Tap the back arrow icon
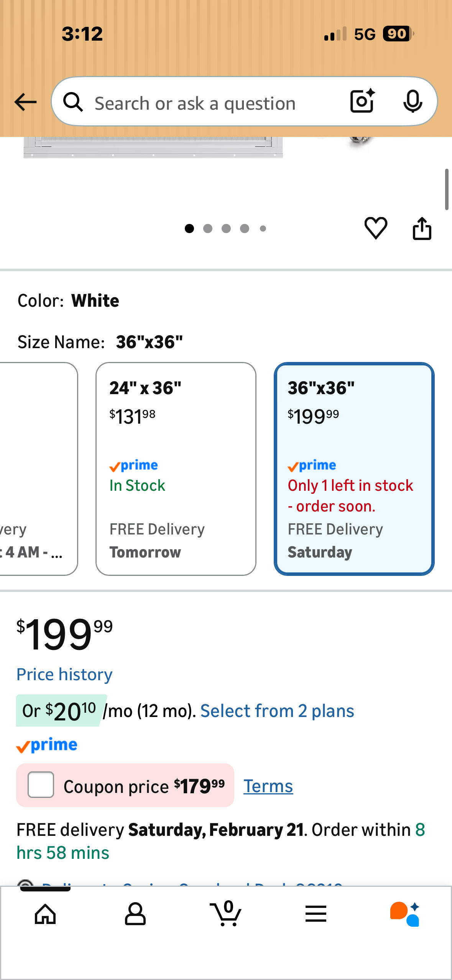Screen dimensions: 452x980 coord(25,102)
